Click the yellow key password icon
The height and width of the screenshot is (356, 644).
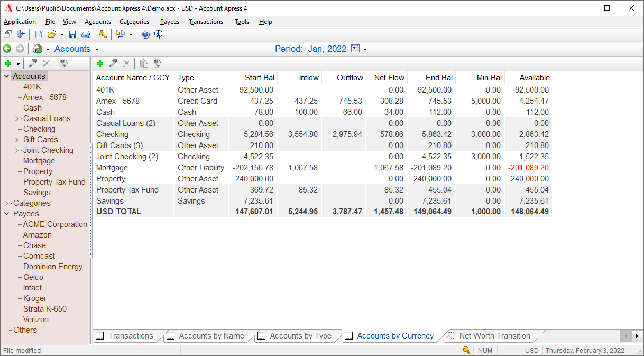(x=103, y=35)
